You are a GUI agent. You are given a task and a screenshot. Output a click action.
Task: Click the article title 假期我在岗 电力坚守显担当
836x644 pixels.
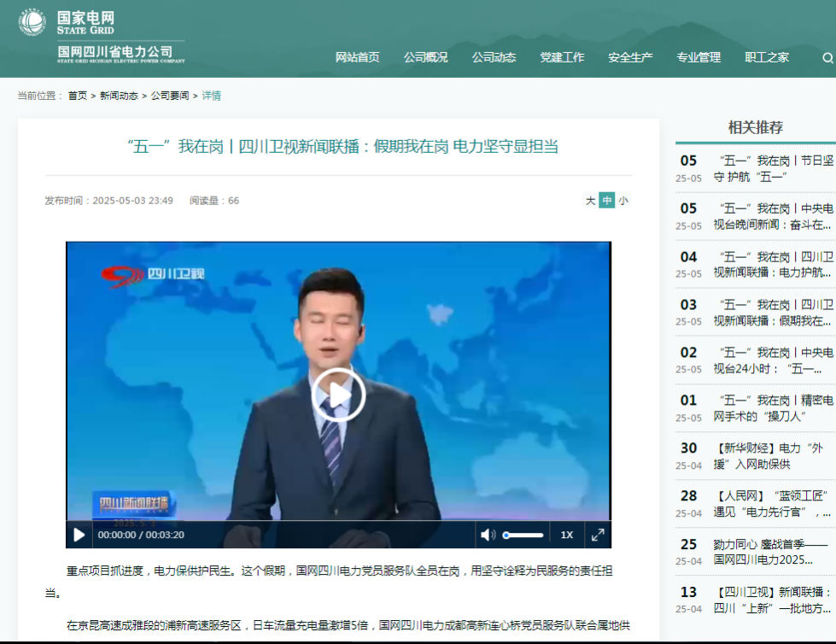pos(342,146)
